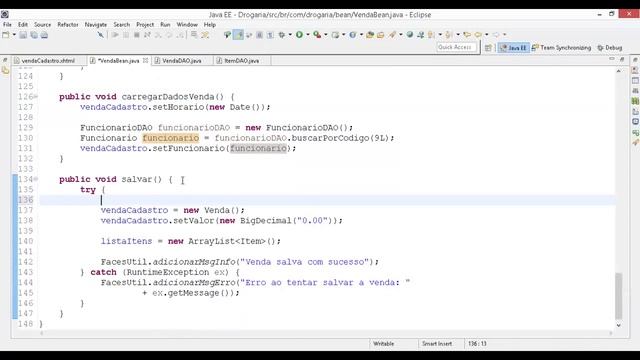Viewport: 640px width, 360px height.
Task: Switch to VendaDAO.java editor tab
Action: click(x=182, y=60)
